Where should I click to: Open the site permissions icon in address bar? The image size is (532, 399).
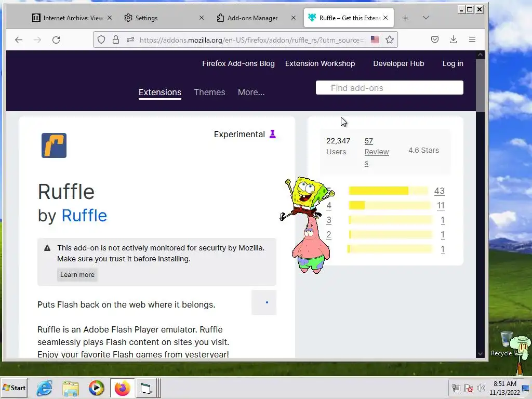(130, 39)
